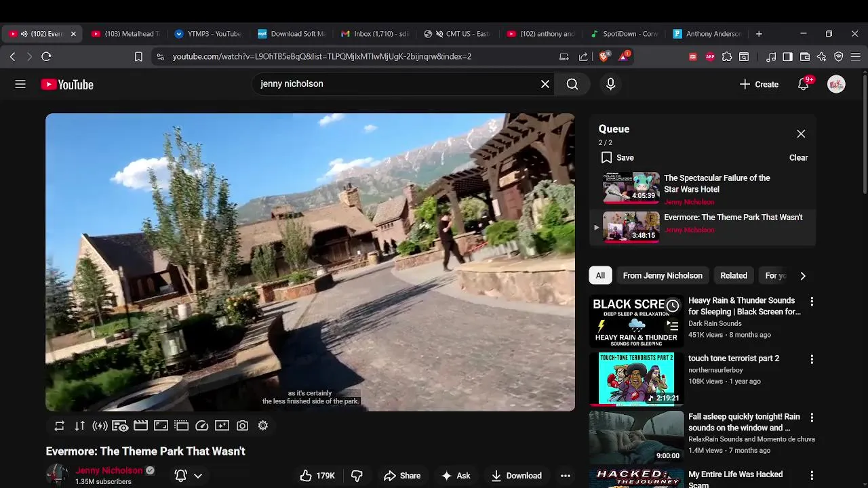Select Evermore: The Theme Park That Wasn't in queue
This screenshot has height=488, width=868.
[x=702, y=227]
